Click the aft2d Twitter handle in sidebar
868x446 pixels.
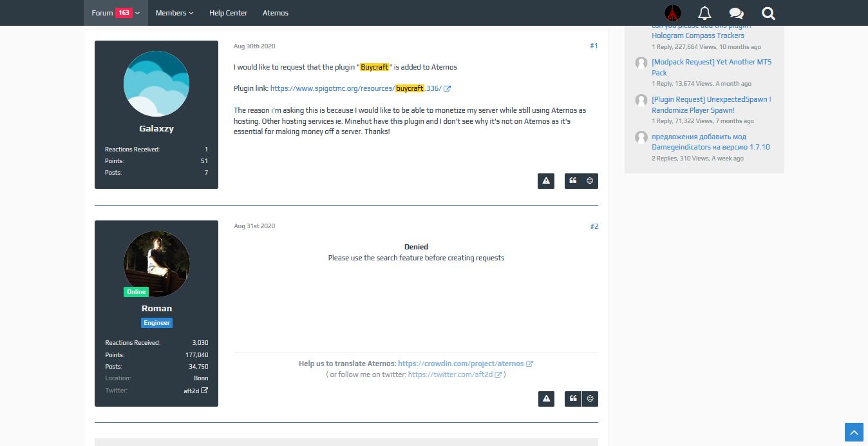[191, 391]
